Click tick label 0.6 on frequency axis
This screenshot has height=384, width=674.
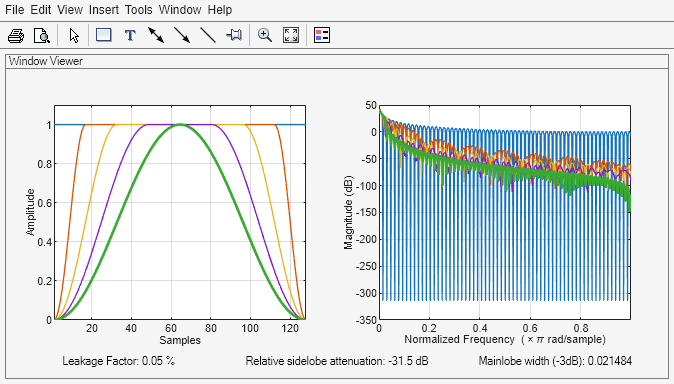530,328
